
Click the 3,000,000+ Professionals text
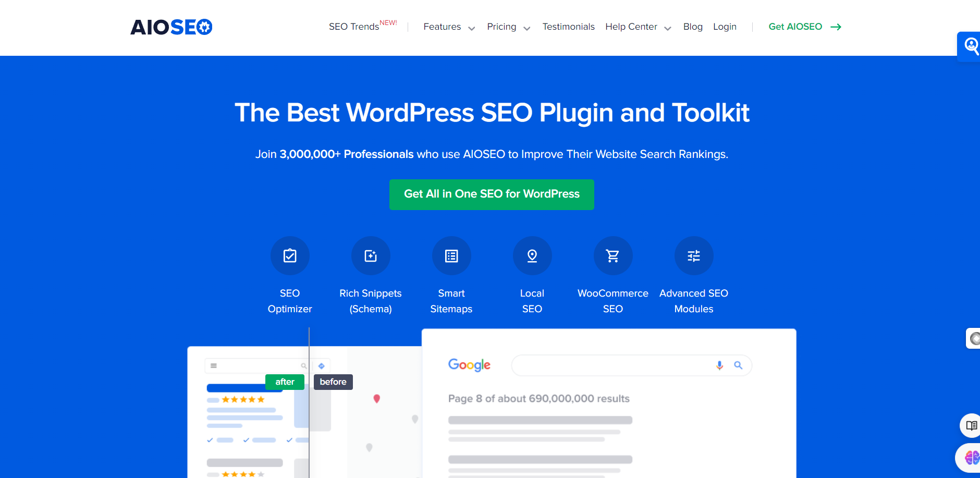coord(347,154)
